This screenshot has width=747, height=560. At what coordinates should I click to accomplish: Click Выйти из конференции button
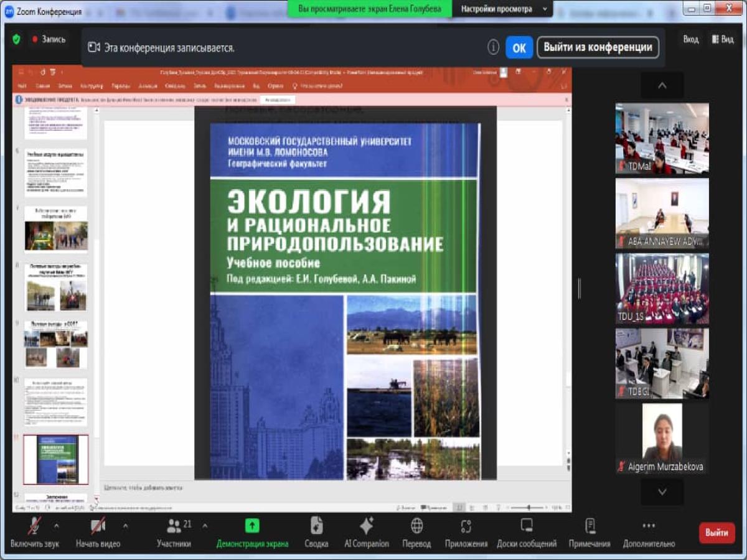click(598, 47)
